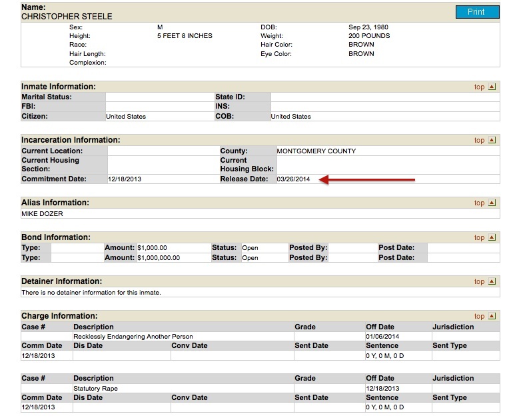Select the DOB value Sep 23, 1980
The height and width of the screenshot is (420, 509).
(368, 27)
